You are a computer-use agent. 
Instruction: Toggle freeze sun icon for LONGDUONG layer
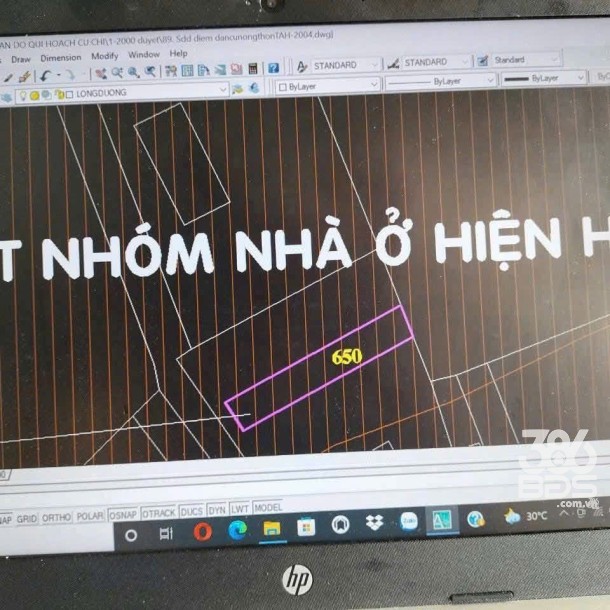[x=35, y=95]
